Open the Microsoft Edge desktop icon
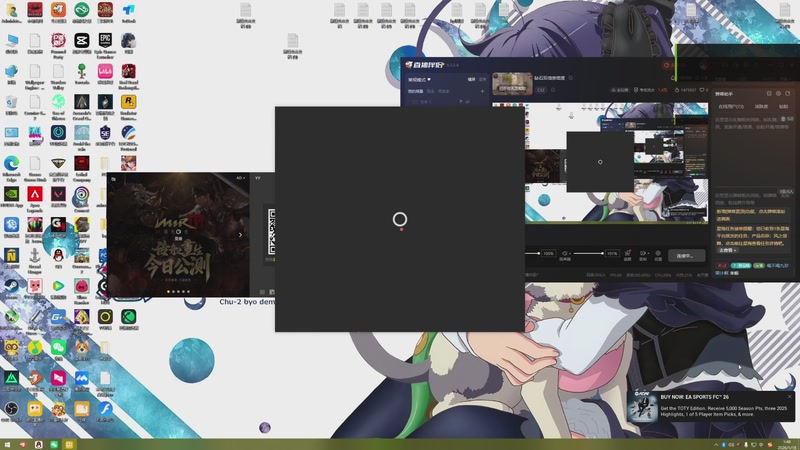Viewport: 800px width, 450px height. coord(11,163)
